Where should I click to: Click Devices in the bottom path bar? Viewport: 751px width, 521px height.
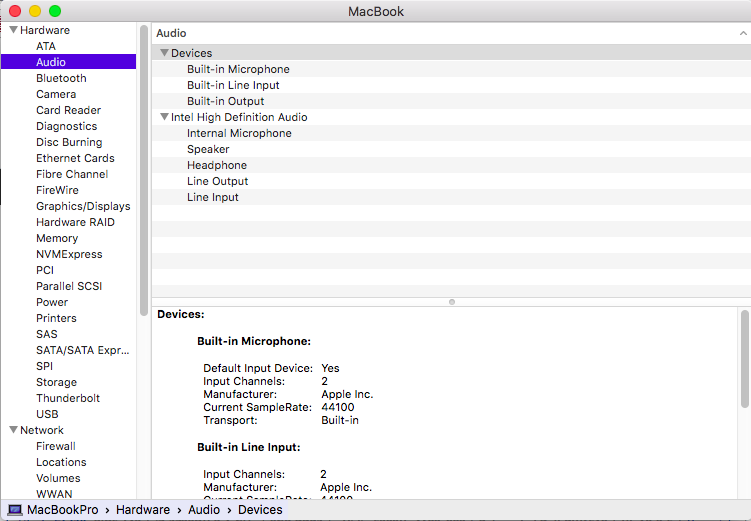[x=260, y=510]
